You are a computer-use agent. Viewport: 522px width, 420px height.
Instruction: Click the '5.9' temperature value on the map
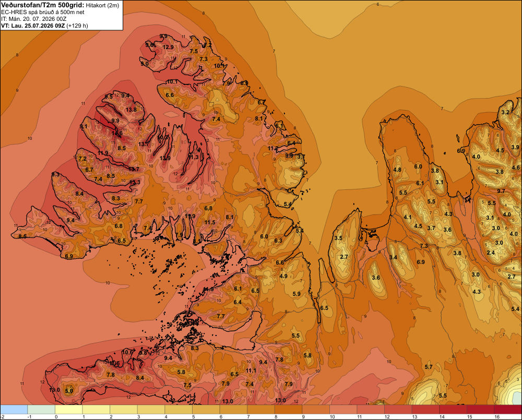coord(296,294)
